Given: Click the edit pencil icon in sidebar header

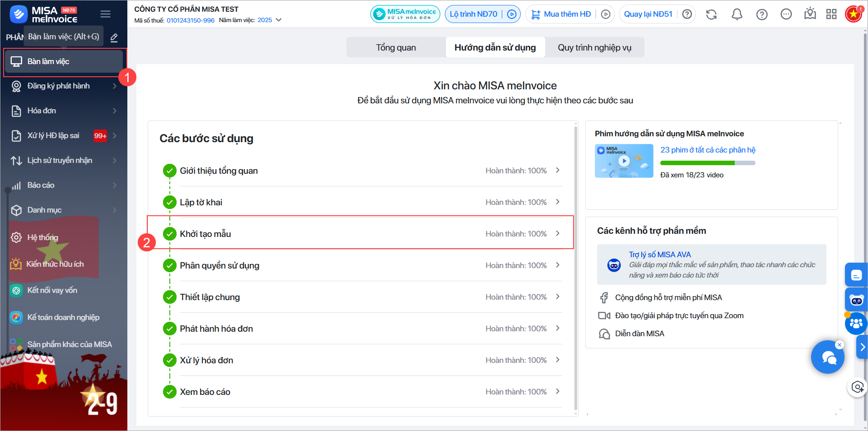Looking at the screenshot, I should 114,37.
